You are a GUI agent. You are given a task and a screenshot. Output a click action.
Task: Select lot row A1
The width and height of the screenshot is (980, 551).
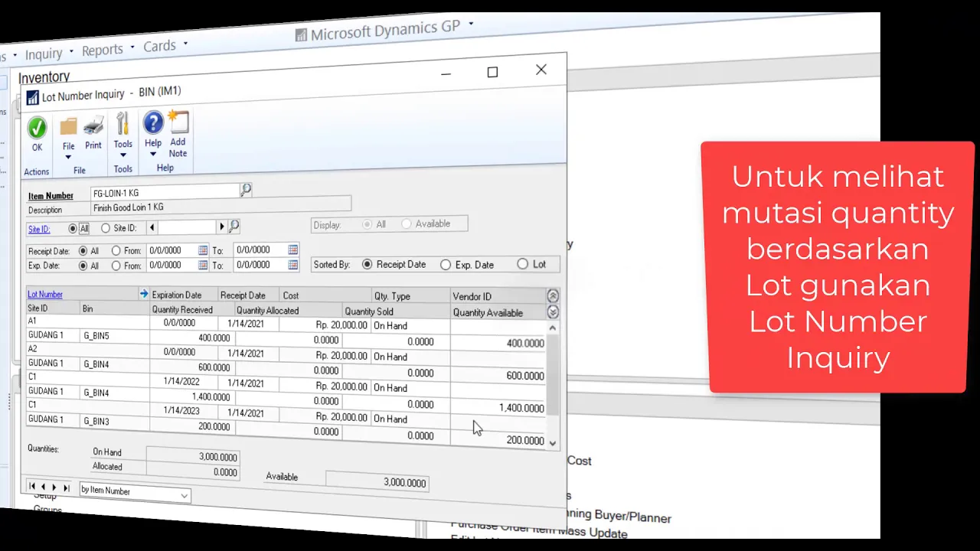pyautogui.click(x=88, y=321)
